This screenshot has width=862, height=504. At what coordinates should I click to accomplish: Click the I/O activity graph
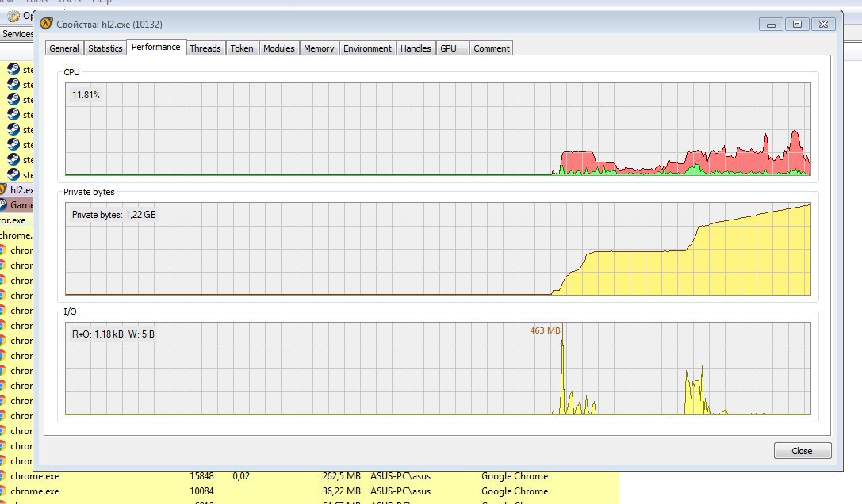[438, 368]
